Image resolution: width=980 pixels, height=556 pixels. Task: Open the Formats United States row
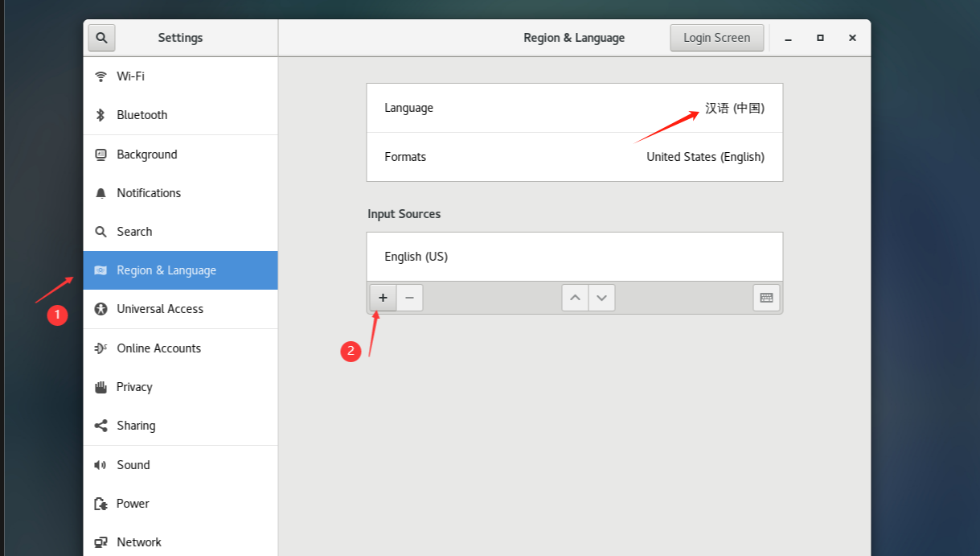[x=574, y=157]
